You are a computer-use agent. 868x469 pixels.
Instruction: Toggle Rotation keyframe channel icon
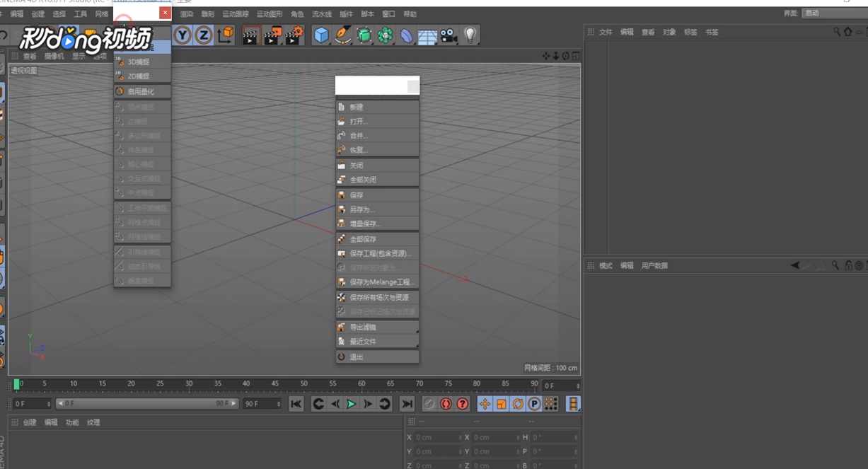(x=518, y=403)
